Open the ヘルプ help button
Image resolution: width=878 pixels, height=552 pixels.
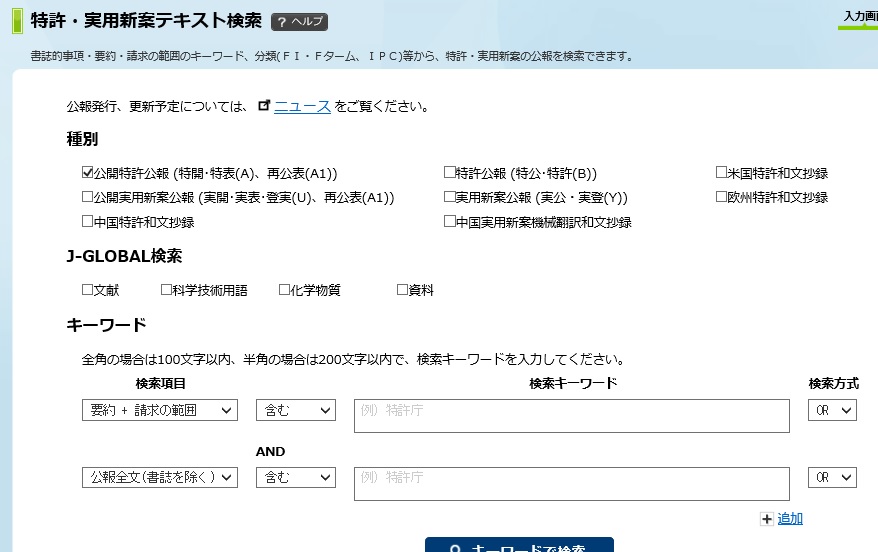click(299, 22)
